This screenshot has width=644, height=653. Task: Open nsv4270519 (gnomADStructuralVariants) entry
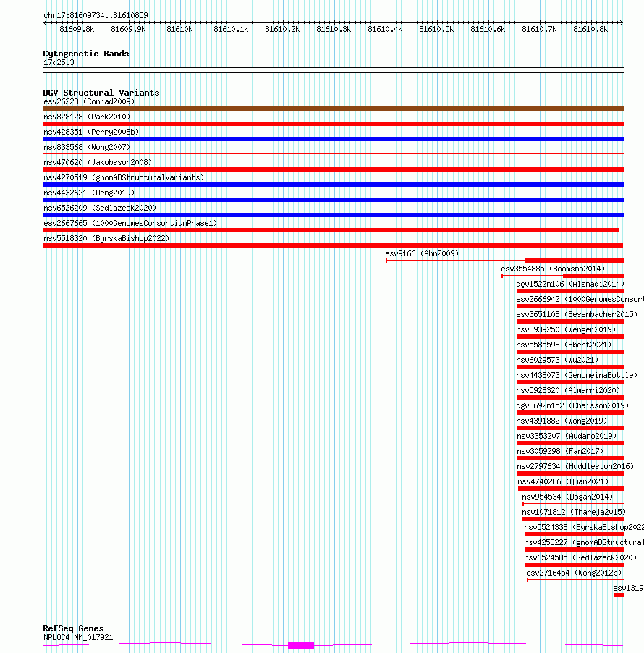pos(124,177)
